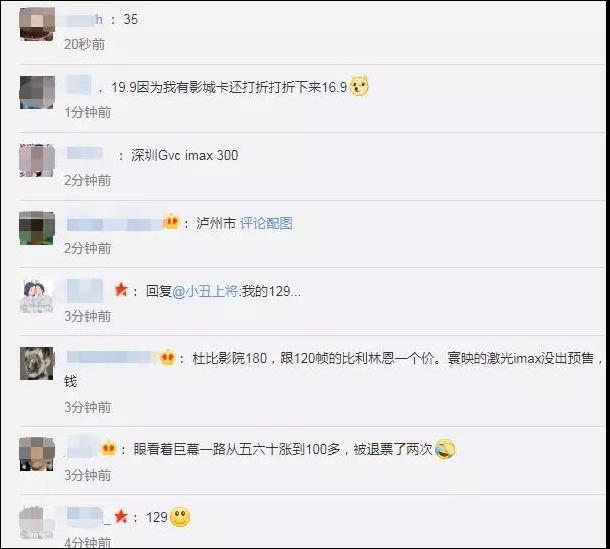Open the lion avatar of the '杜比影院180' commenter
Screen dimensions: 610x549
[37, 363]
